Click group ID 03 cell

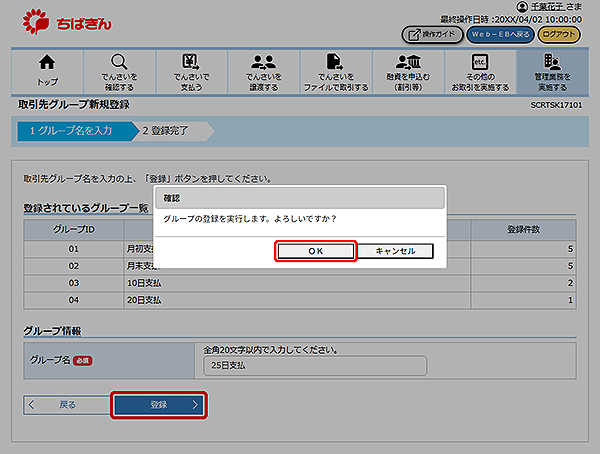point(73,283)
